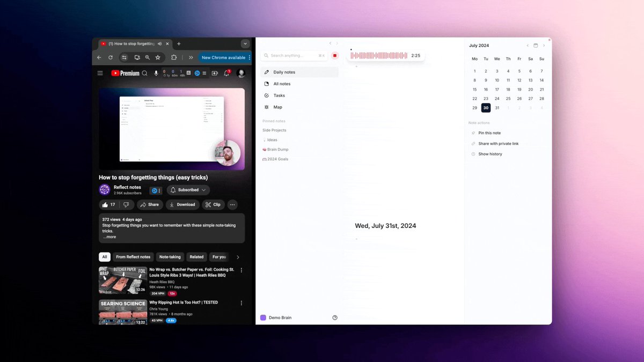Open a new Chrome tab
The image size is (644, 362).
[x=179, y=44]
